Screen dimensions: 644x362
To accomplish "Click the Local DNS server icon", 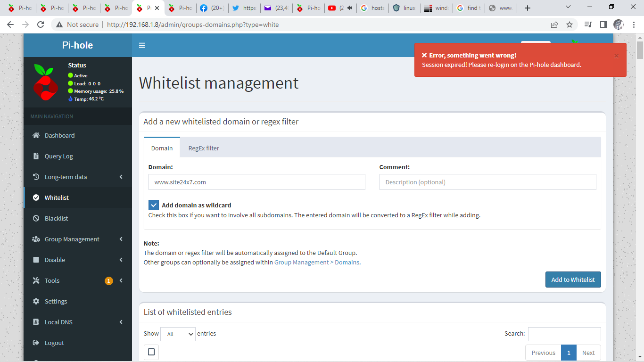I will click(x=35, y=322).
